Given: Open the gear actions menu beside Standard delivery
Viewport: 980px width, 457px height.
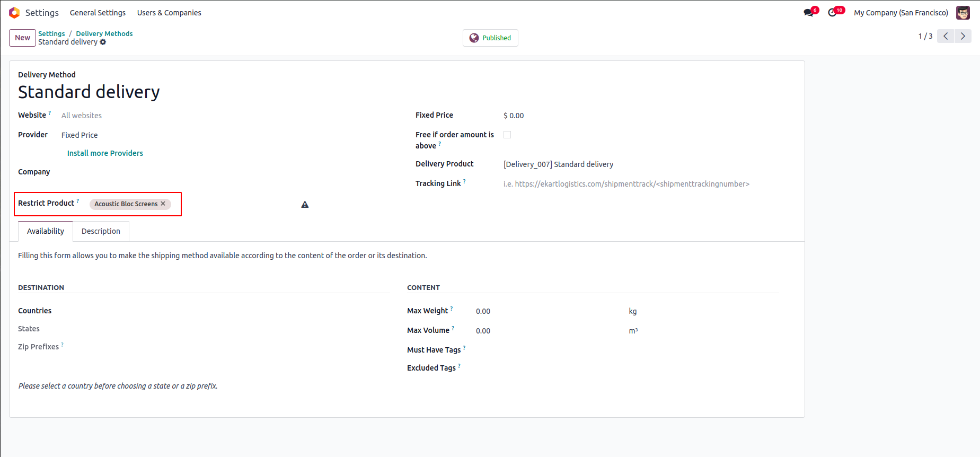Looking at the screenshot, I should point(103,42).
